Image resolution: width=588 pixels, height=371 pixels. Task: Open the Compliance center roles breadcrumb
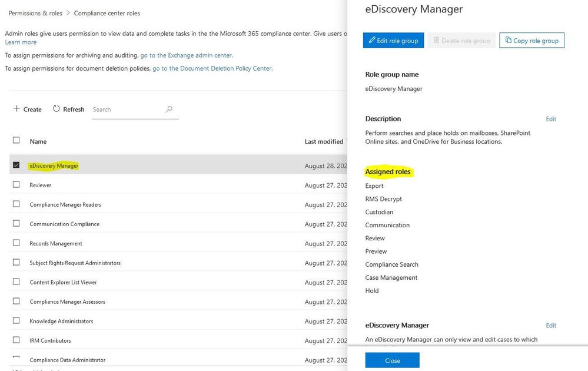(x=107, y=13)
